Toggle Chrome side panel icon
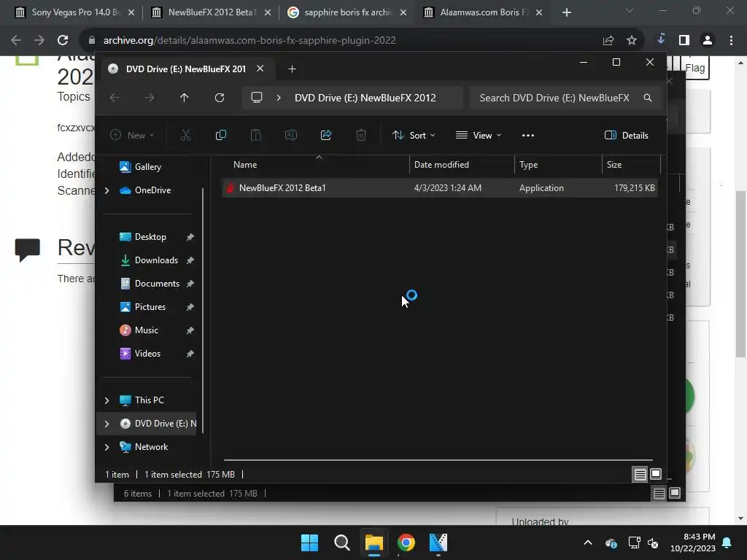 [x=684, y=40]
